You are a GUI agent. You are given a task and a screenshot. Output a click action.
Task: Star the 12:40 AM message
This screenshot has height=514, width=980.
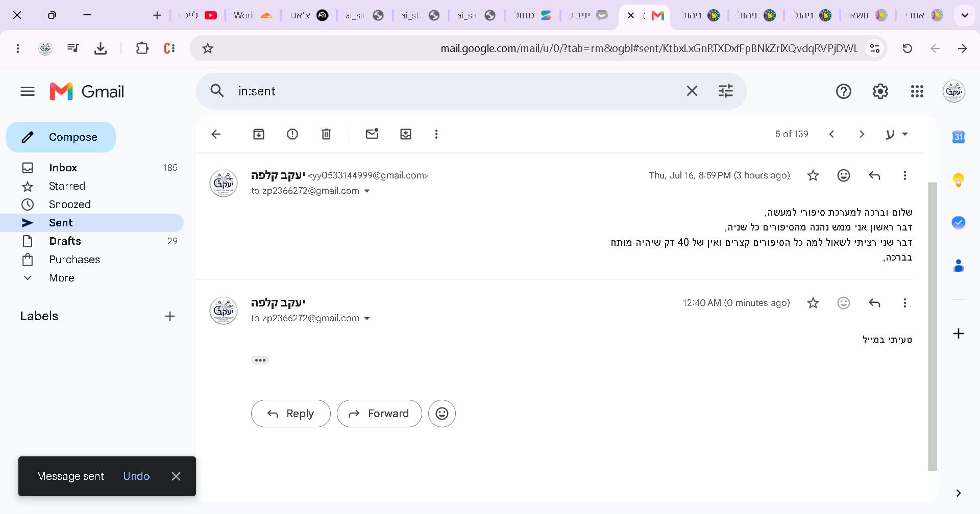click(x=813, y=303)
